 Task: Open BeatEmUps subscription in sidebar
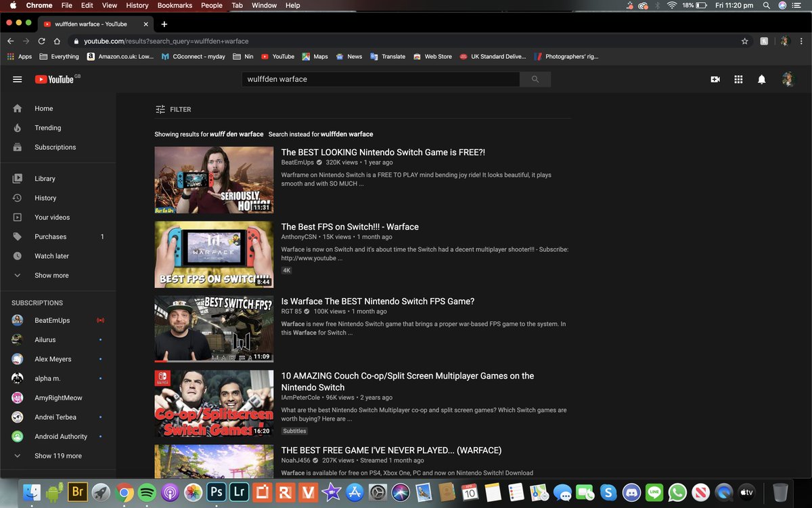point(52,320)
